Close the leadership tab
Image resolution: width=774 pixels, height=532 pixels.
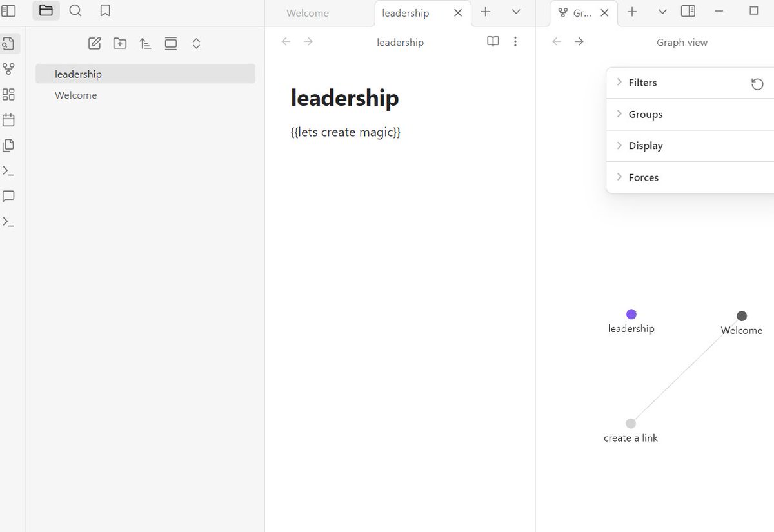(x=457, y=13)
